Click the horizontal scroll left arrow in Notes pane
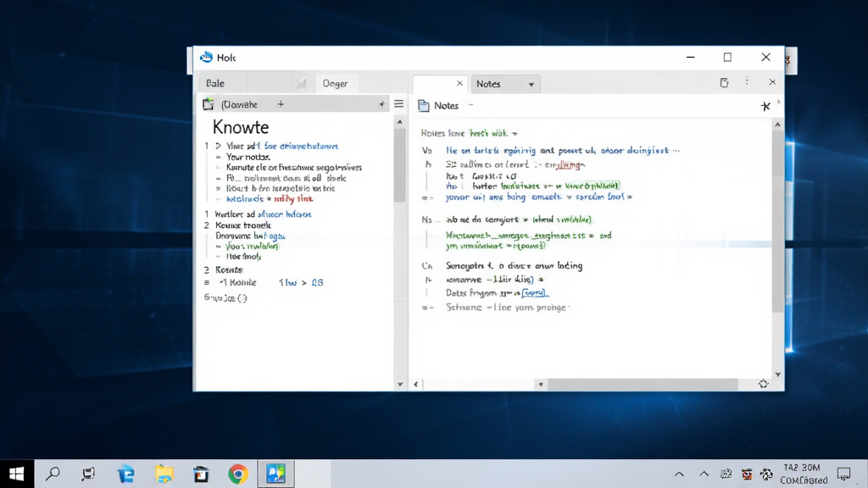 point(416,384)
